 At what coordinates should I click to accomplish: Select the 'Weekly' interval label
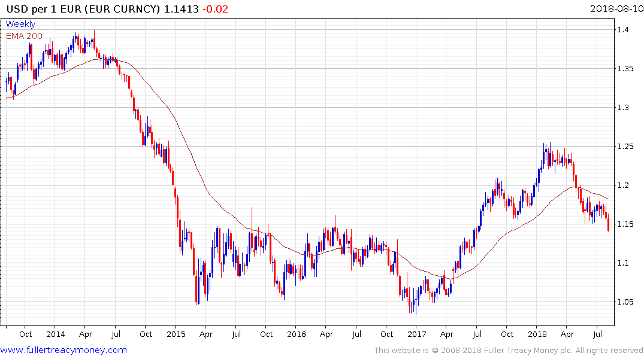tap(20, 24)
